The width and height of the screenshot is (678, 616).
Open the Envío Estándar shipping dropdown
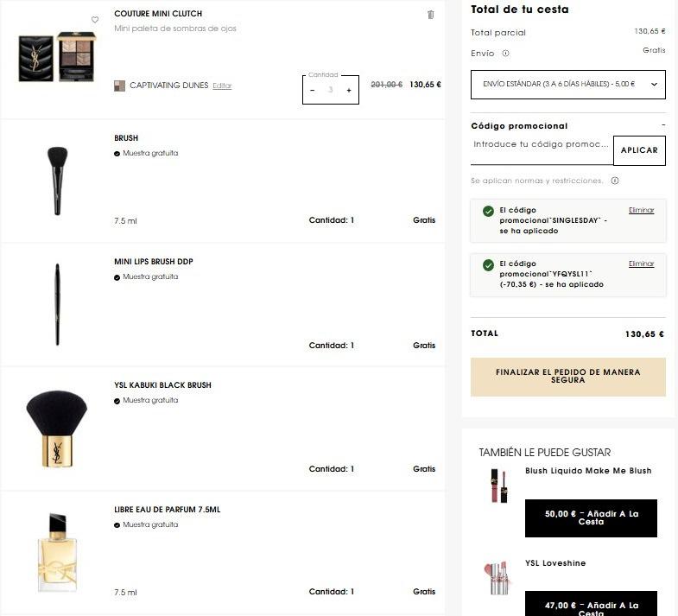pyautogui.click(x=567, y=85)
